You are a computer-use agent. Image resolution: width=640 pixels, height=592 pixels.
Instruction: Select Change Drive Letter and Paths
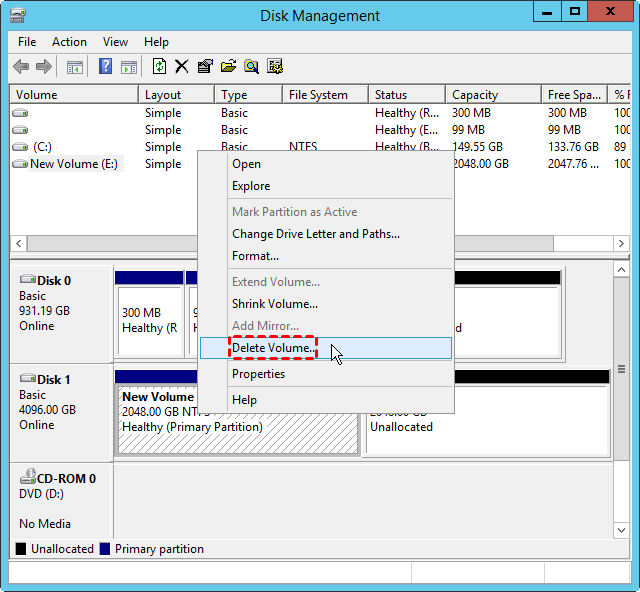click(326, 234)
